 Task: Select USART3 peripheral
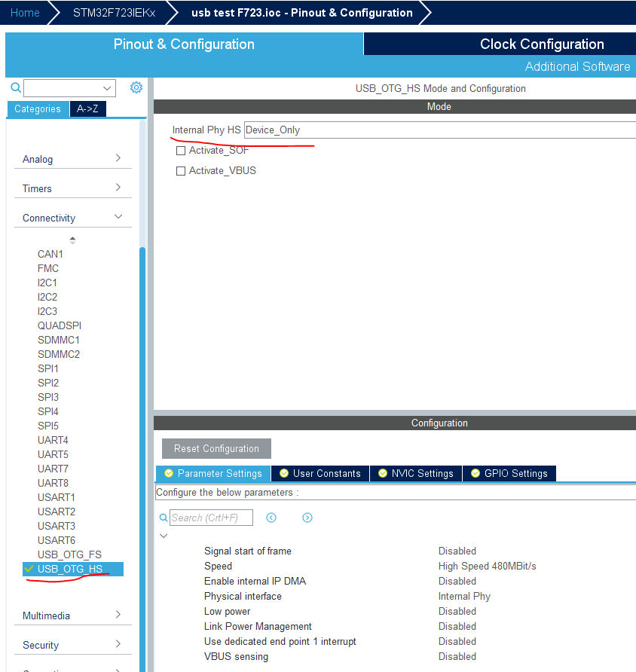[57, 526]
